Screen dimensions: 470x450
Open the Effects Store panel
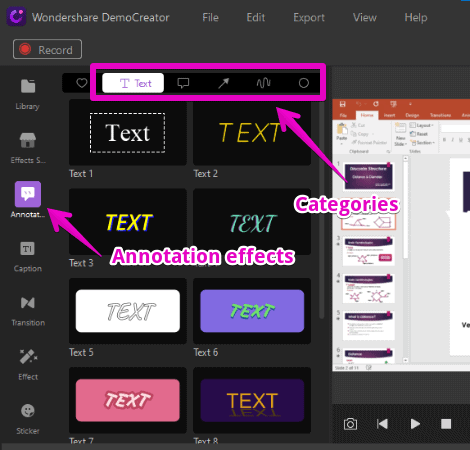click(28, 148)
